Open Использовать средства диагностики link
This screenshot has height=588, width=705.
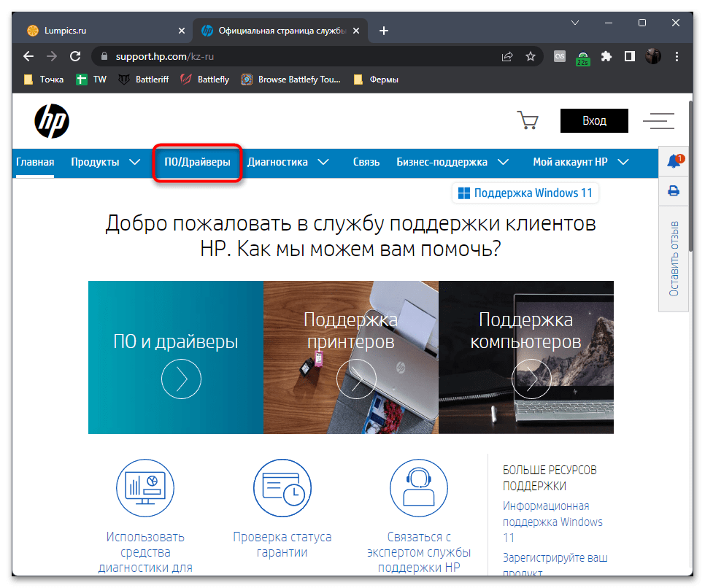pyautogui.click(x=145, y=552)
